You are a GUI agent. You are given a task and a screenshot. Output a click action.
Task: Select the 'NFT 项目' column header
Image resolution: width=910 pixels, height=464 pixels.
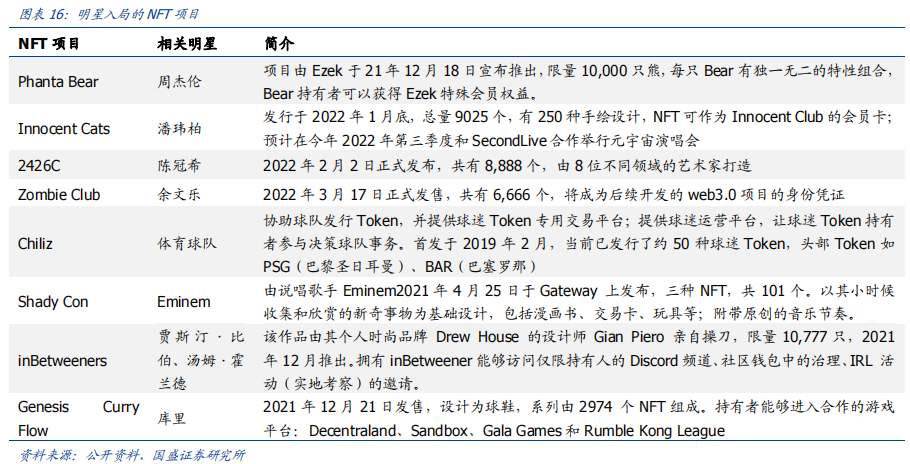(49, 44)
